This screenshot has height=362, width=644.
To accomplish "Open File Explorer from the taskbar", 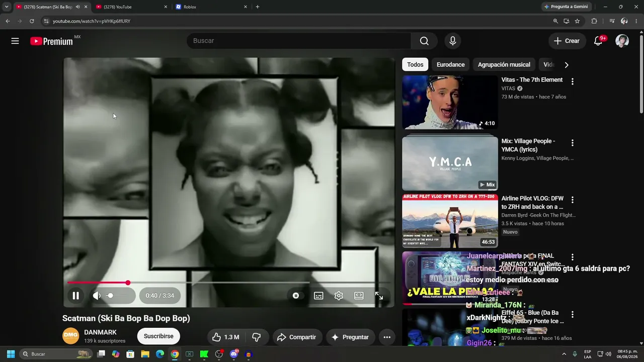I will point(145,354).
